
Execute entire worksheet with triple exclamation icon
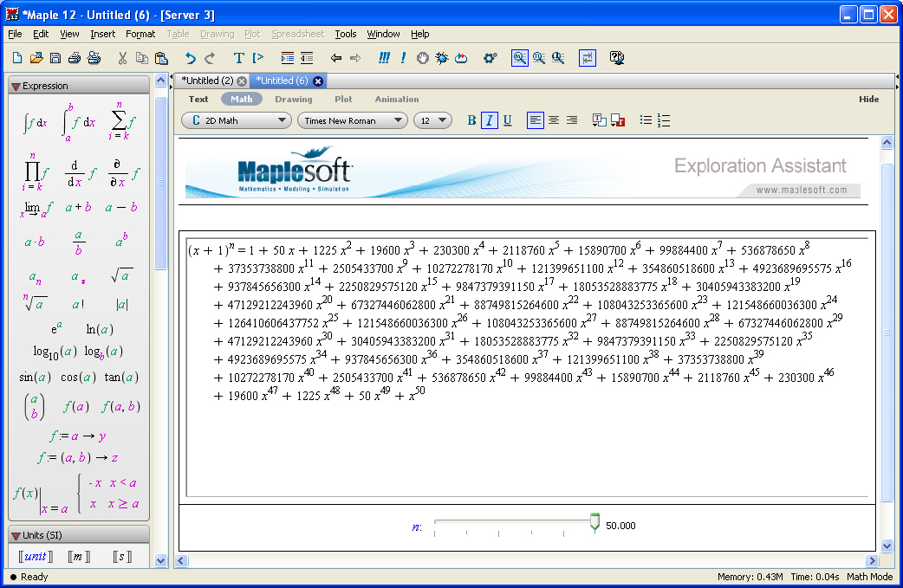tap(384, 58)
